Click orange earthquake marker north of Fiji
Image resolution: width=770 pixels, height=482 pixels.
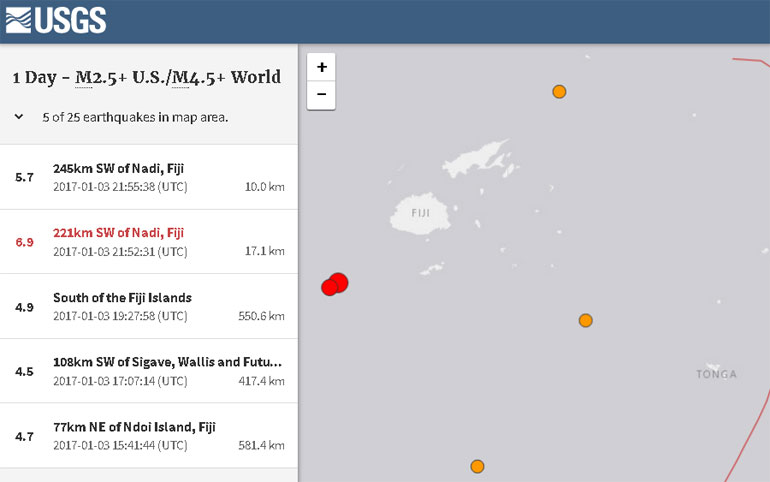tap(560, 92)
